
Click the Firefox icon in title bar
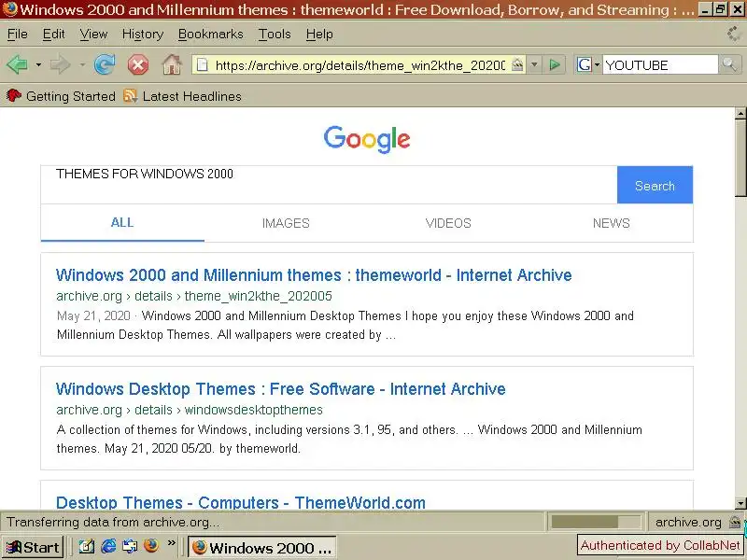[x=9, y=9]
